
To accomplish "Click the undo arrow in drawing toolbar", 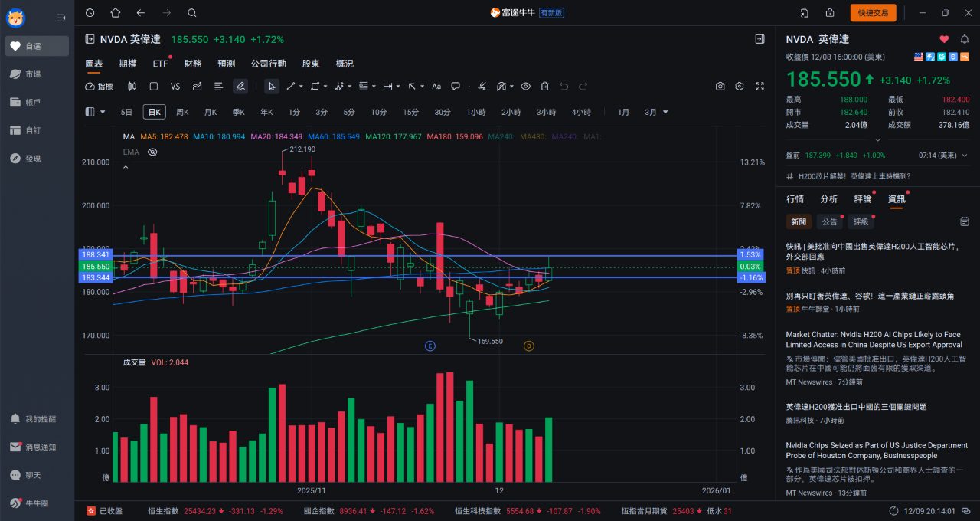I will pos(564,87).
